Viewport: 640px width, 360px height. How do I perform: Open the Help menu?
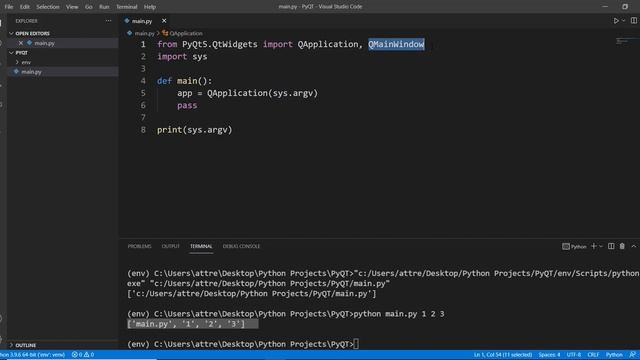click(x=150, y=7)
